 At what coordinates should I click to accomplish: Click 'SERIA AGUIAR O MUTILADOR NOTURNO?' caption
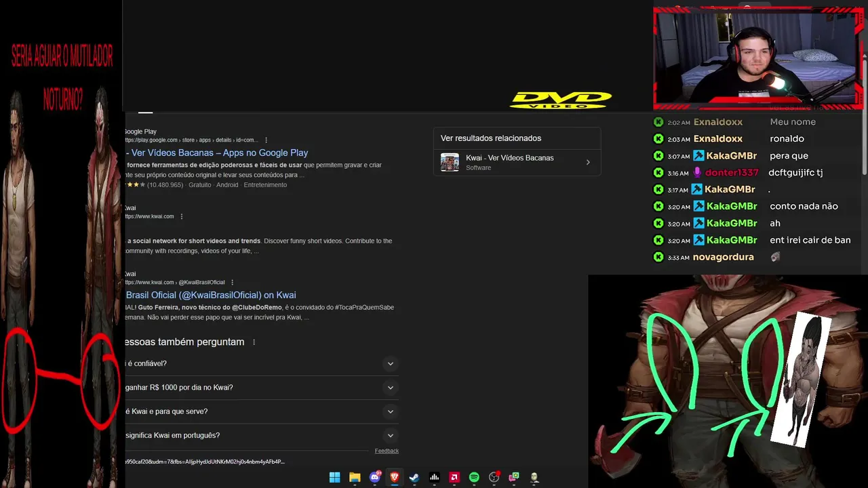point(62,78)
